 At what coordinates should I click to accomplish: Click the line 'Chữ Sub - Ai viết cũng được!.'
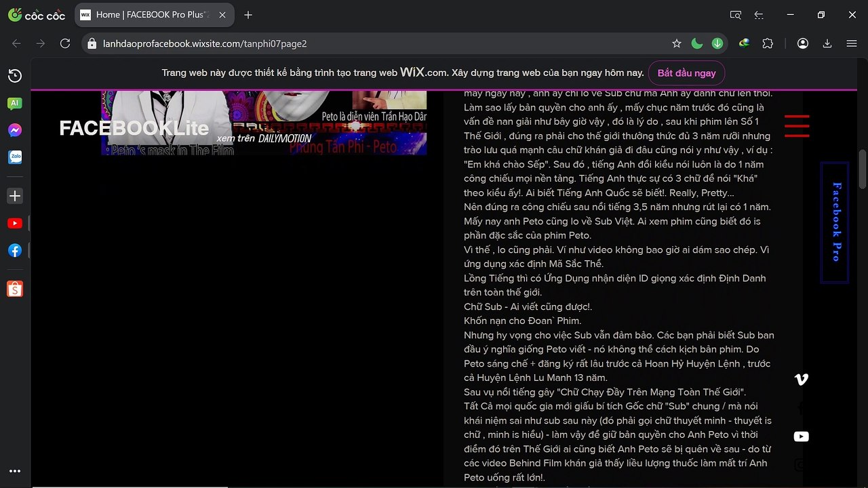[528, 306]
